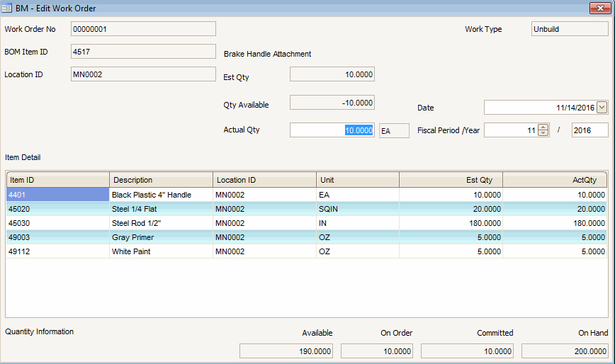The image size is (615, 364).
Task: Click the Item Detail label
Action: coord(23,157)
